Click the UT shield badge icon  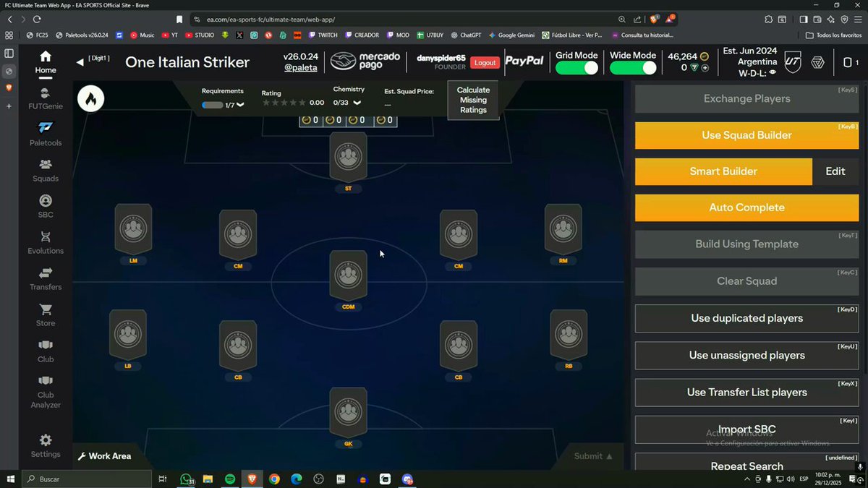tap(793, 62)
